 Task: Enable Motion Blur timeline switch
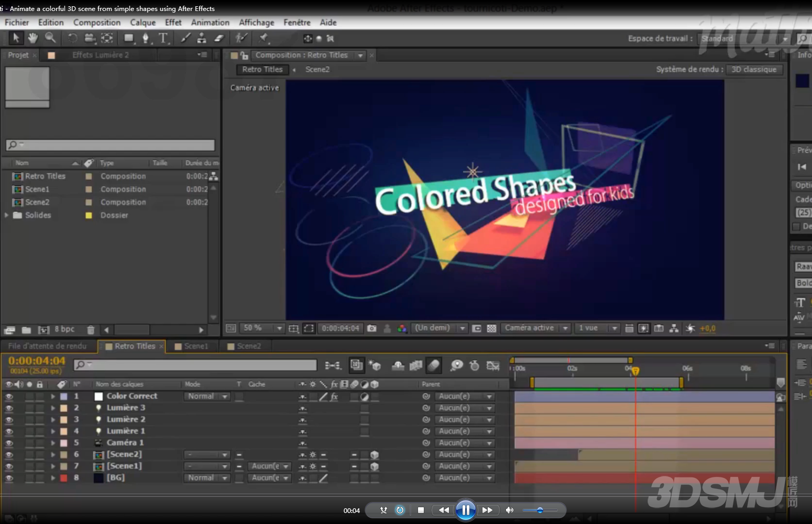(434, 365)
